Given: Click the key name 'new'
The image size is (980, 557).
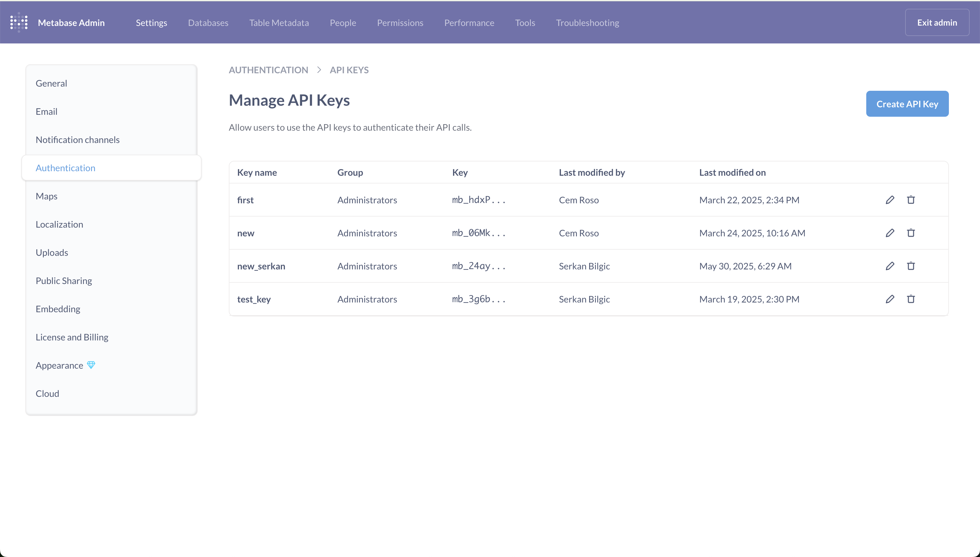Looking at the screenshot, I should [x=245, y=233].
